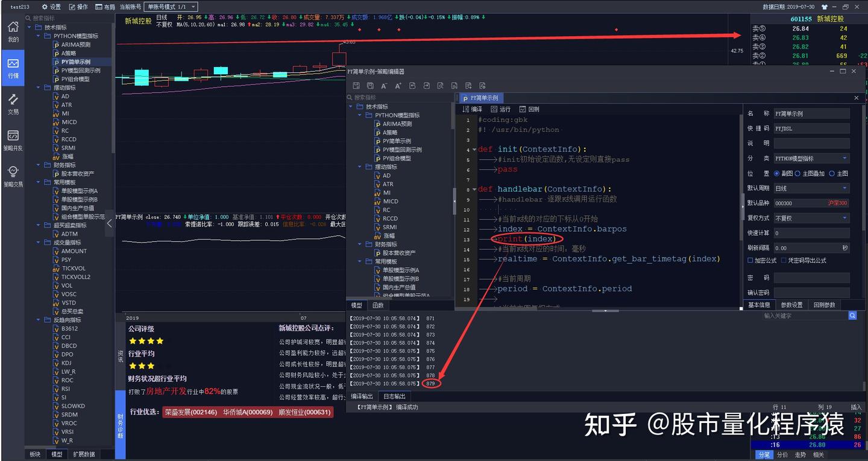Screen dimensions: 868x461
Task: Click the ninth editor toolbar icon, a page with arrow
Action: [468, 86]
